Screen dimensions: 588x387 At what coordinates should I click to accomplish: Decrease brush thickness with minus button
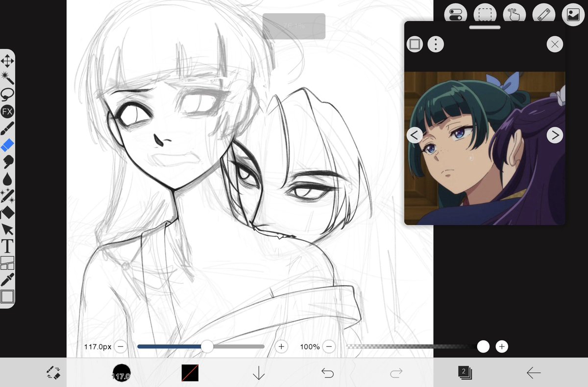coord(121,347)
